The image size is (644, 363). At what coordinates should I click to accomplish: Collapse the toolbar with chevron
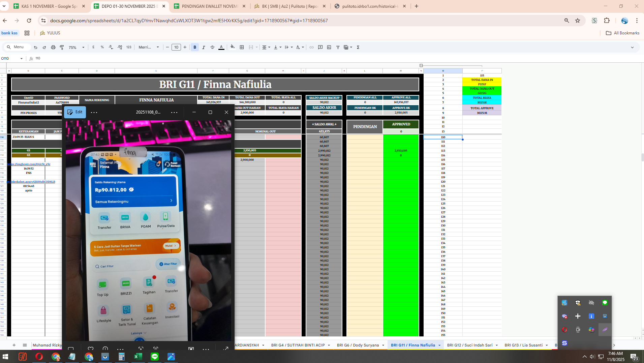[x=632, y=47]
